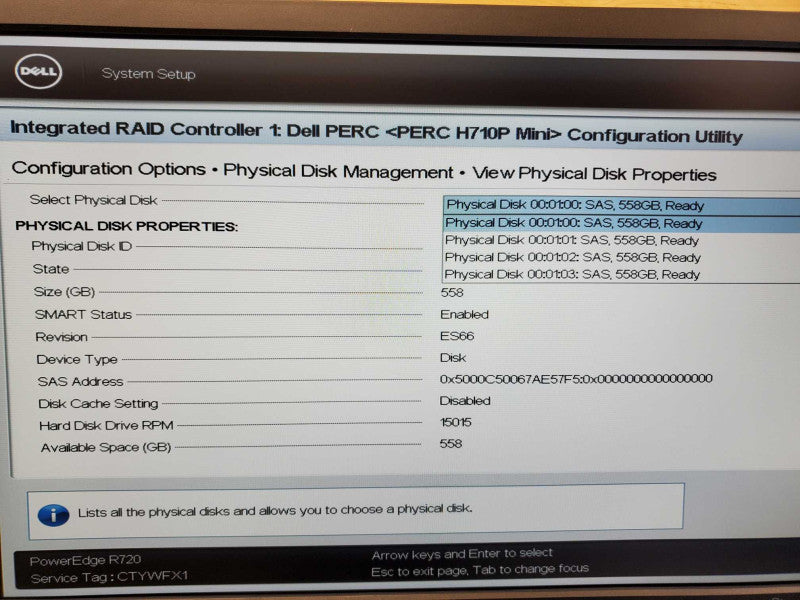Click the help text about listing physical disks
The image size is (800, 600).
click(276, 511)
